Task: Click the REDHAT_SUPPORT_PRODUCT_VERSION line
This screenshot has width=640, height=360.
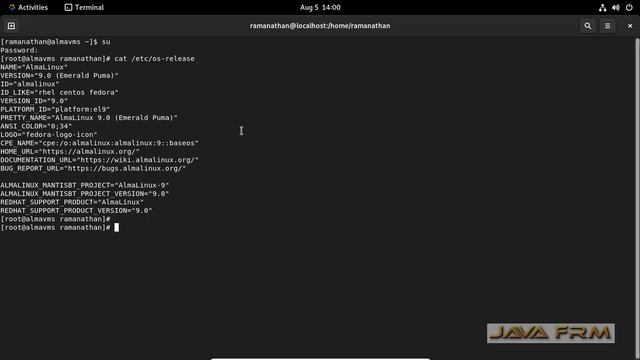Action: point(76,211)
